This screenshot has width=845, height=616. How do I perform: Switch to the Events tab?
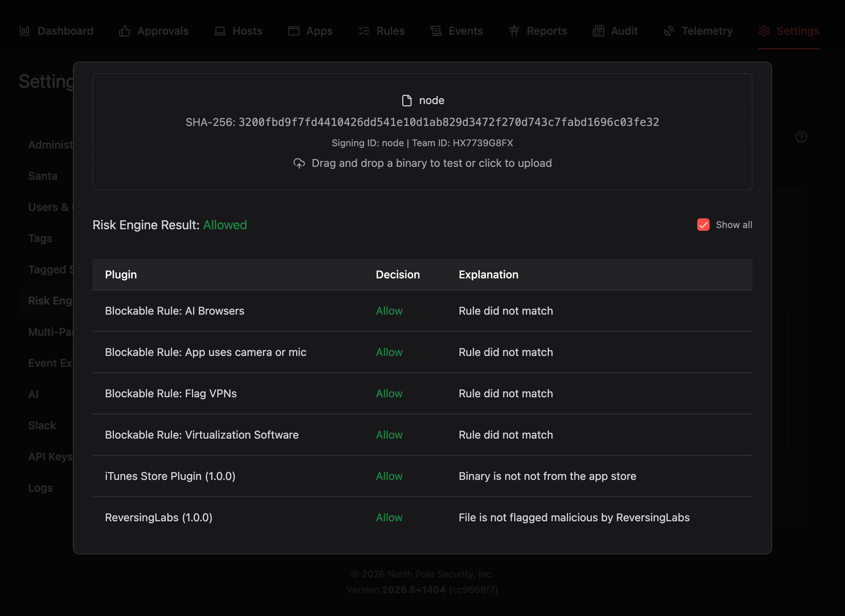pyautogui.click(x=456, y=31)
